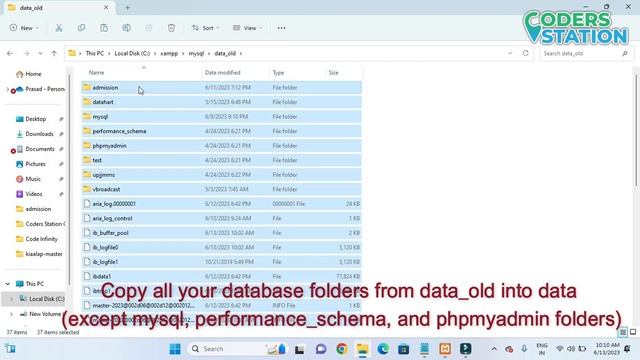Open the See more ellipsis menu
640x360 pixels.
(281, 28)
